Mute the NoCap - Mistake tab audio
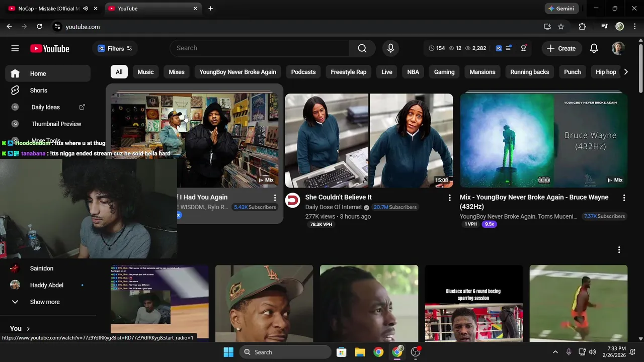The width and height of the screenshot is (644, 362). (86, 9)
